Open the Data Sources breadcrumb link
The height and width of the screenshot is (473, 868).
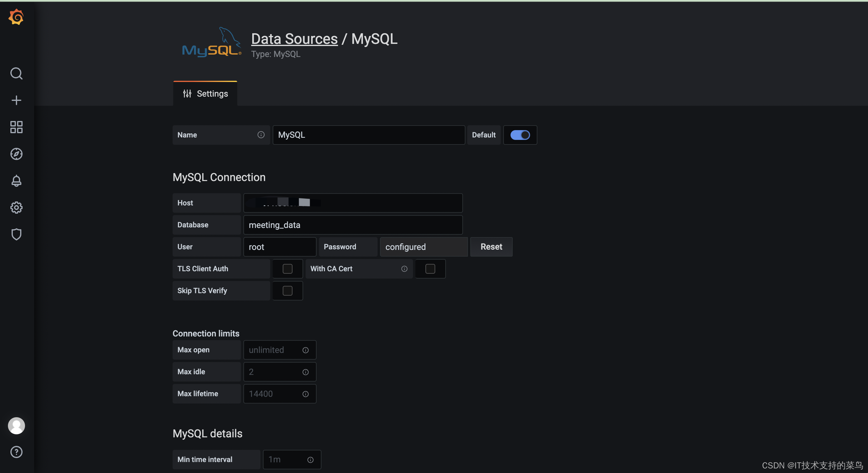coord(294,39)
